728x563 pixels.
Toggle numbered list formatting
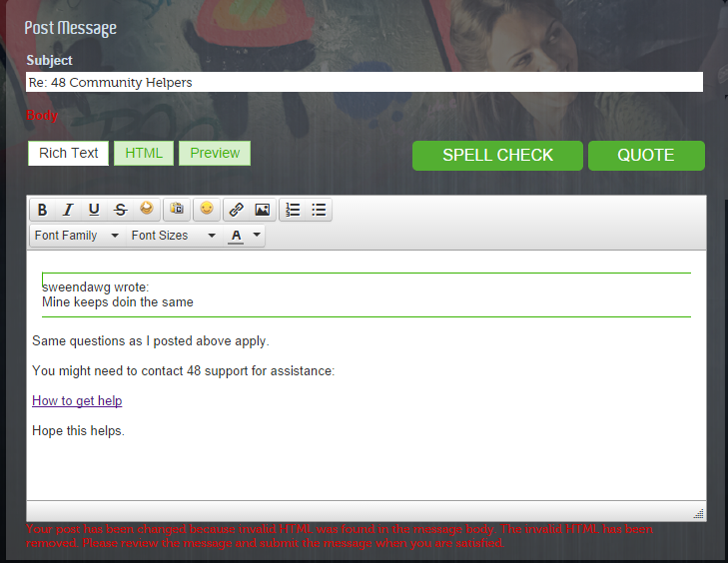pos(293,210)
